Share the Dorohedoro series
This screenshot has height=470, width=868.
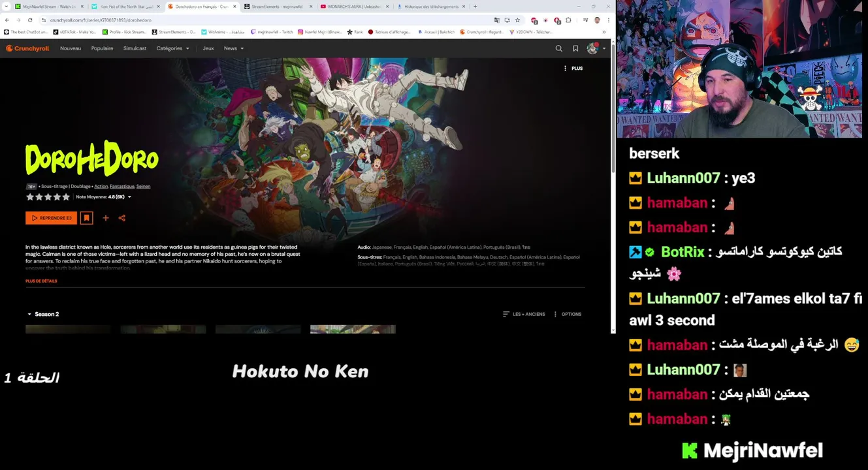121,218
